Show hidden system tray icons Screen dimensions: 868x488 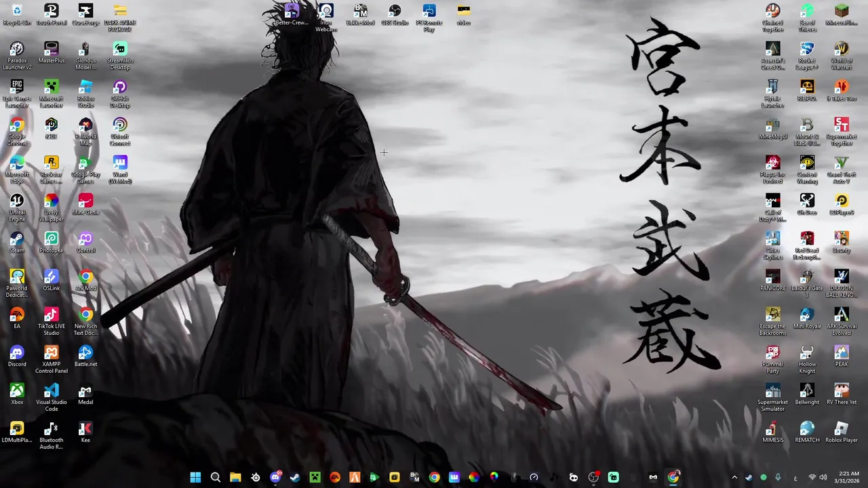tap(734, 478)
